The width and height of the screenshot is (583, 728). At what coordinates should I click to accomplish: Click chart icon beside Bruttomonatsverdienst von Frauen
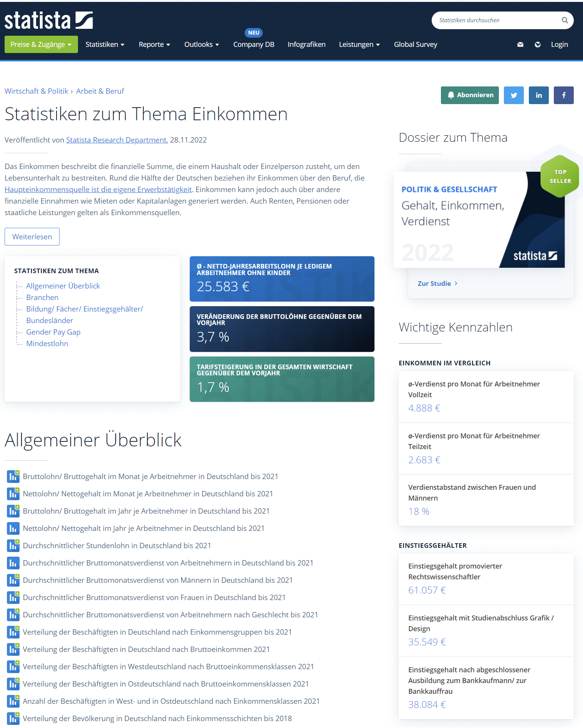[x=13, y=597]
